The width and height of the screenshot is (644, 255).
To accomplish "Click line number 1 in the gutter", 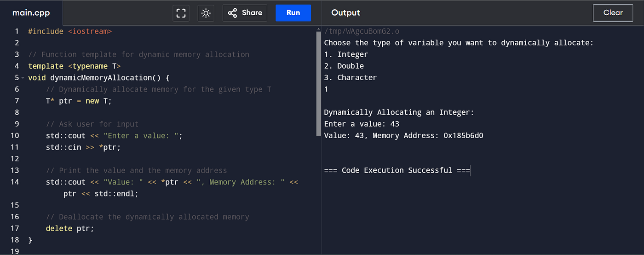I will pos(17,31).
